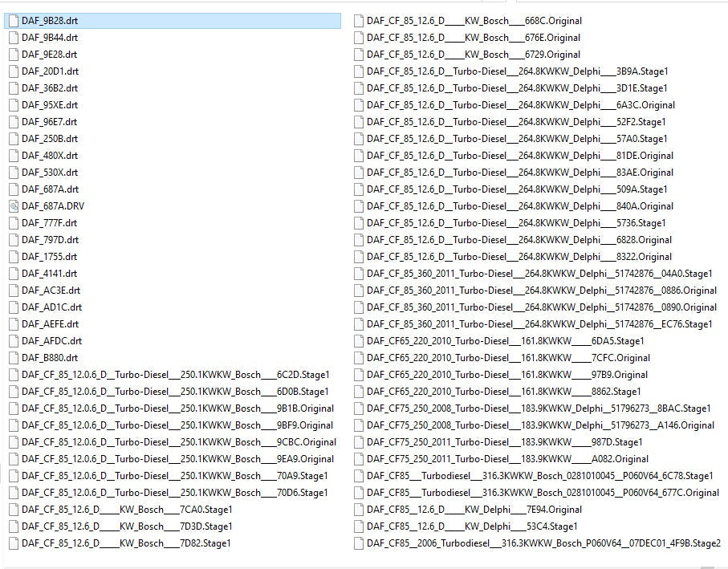Select the file ending in 9CBC.Original
728x569 pixels.
tap(179, 442)
